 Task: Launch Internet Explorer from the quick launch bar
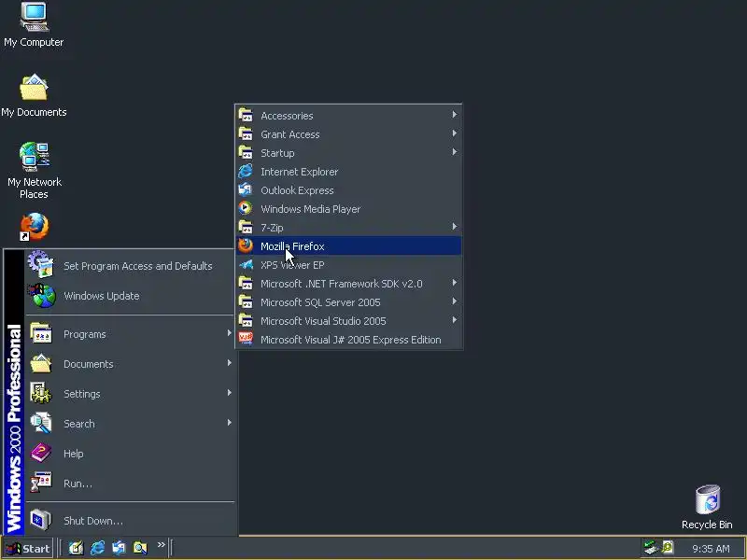97,548
